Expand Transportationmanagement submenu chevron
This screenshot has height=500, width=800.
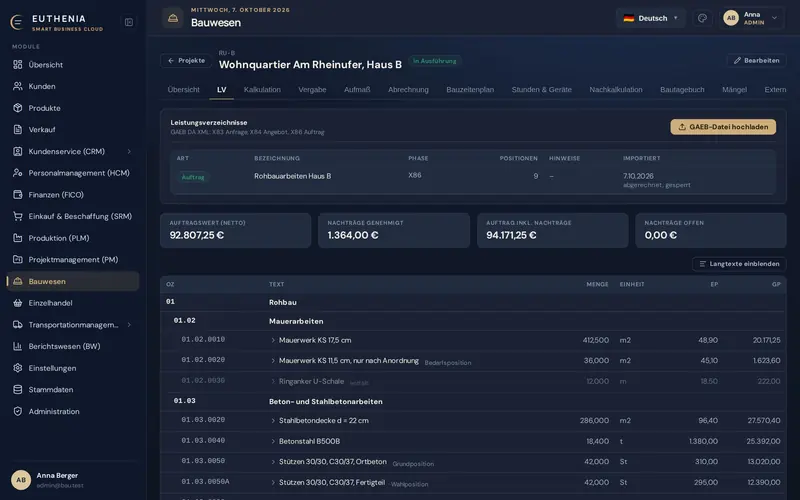pos(129,324)
